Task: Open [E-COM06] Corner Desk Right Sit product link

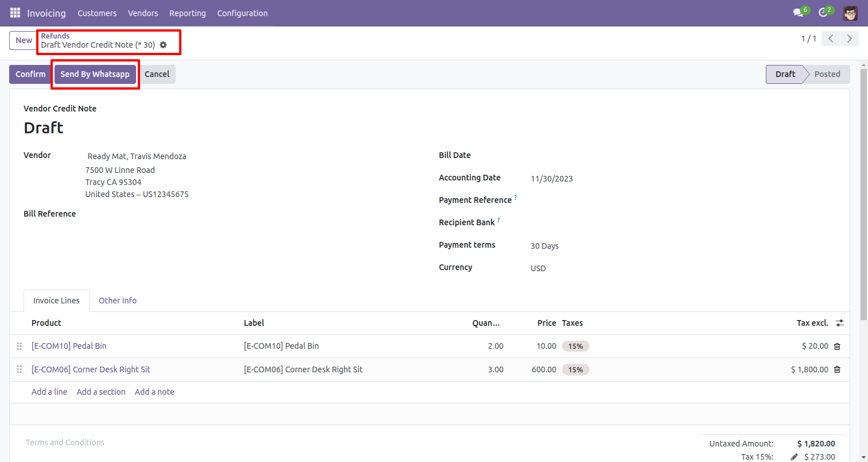Action: pos(91,369)
